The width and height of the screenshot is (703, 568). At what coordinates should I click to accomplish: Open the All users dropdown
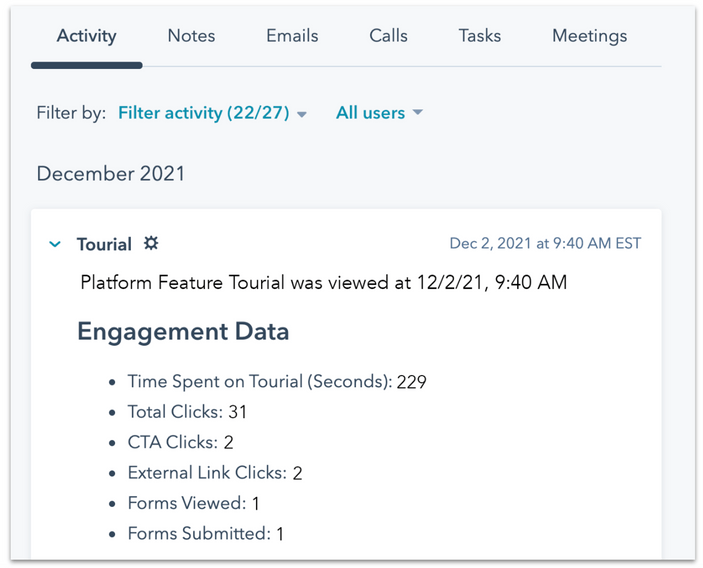coord(379,113)
